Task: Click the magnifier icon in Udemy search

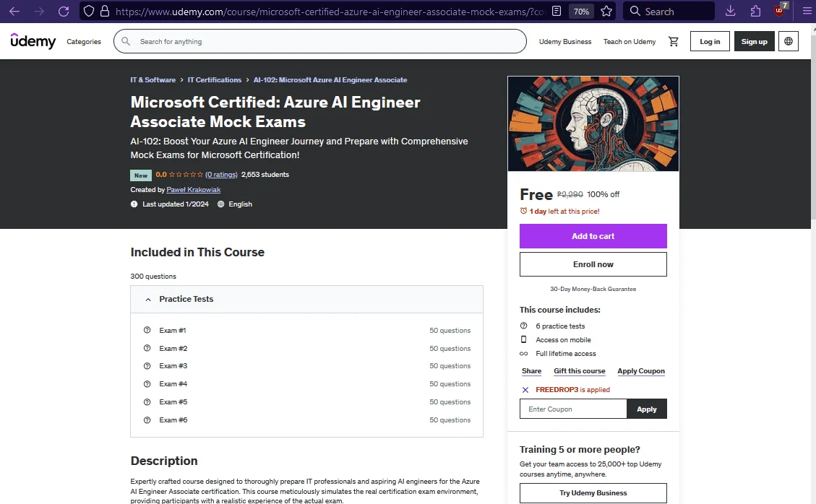Action: pyautogui.click(x=126, y=41)
